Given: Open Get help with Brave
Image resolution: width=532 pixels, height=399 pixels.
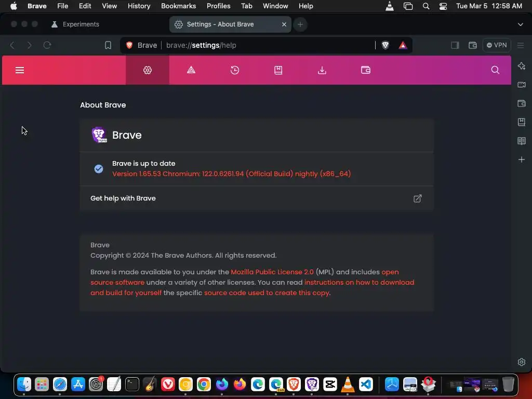Looking at the screenshot, I should tap(257, 198).
